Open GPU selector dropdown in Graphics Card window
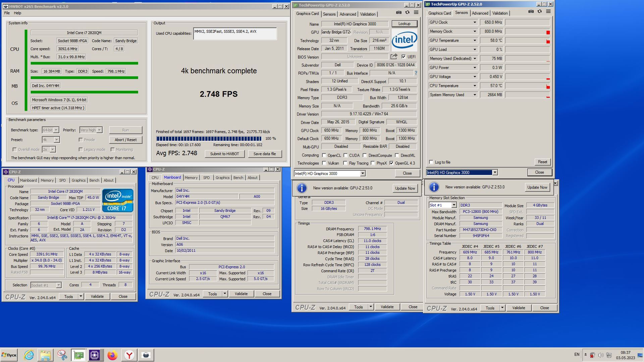Screen dimensions: 644x362 click(363, 174)
